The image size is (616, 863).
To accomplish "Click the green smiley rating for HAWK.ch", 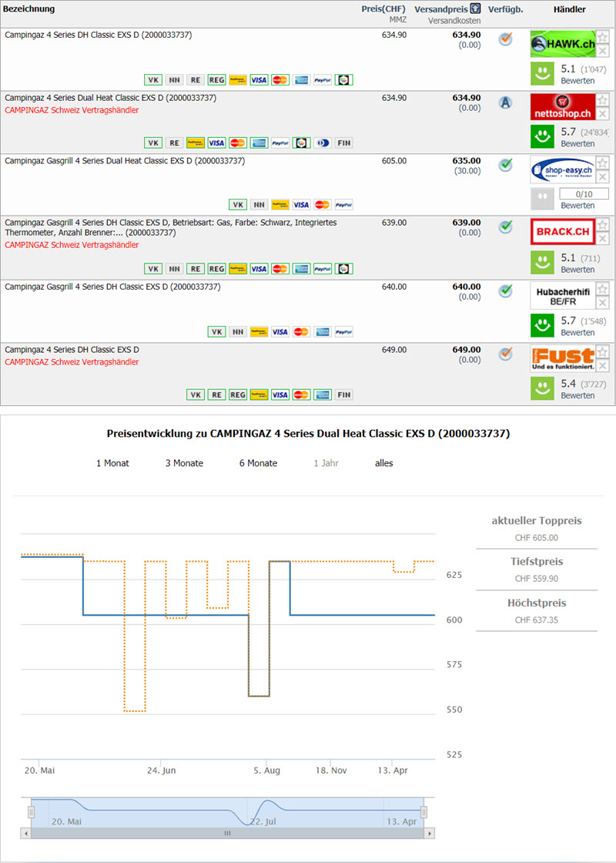I will [x=542, y=74].
